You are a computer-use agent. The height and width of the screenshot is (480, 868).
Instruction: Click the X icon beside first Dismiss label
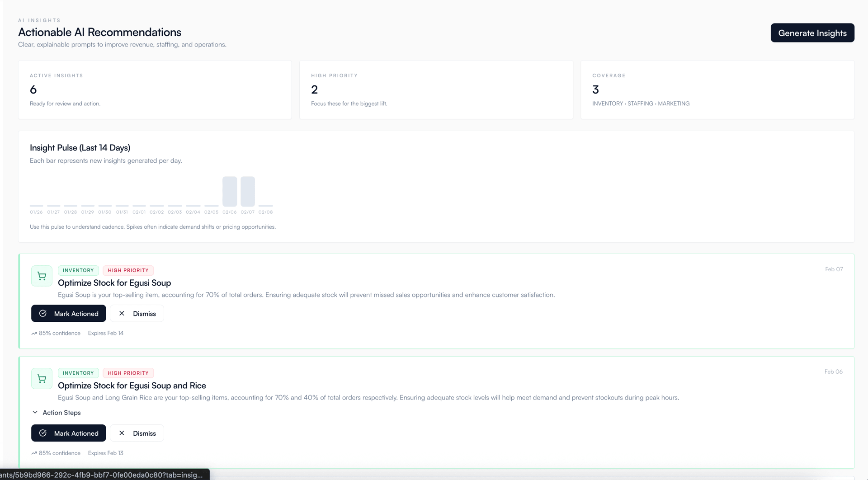[x=122, y=313]
